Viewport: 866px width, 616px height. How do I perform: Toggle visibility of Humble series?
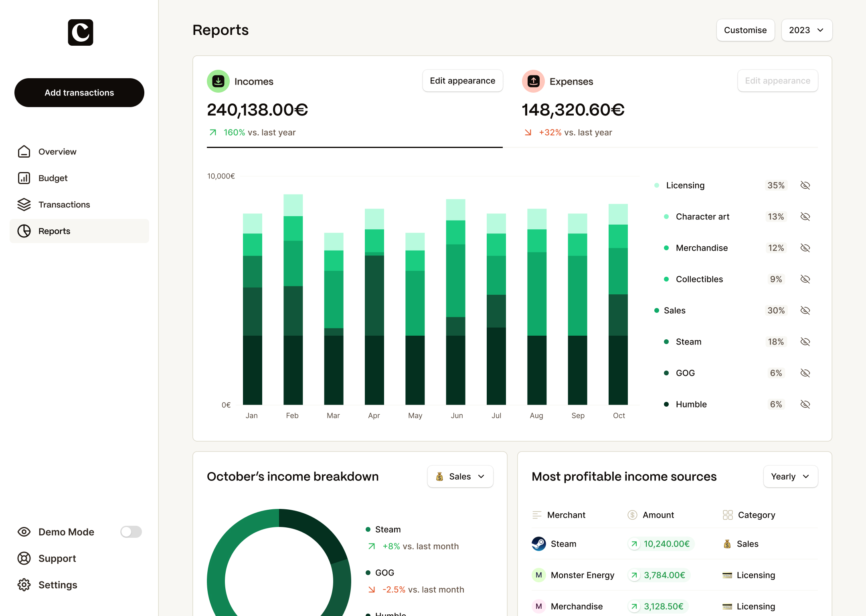805,404
